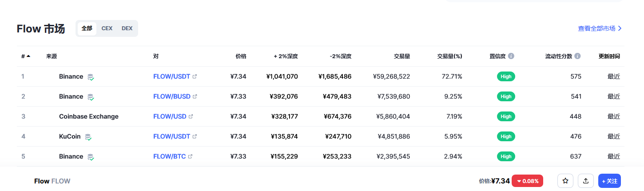Viewport: 644px width, 191px height.
Task: Click the red -0.08% price change badge
Action: pos(527,181)
